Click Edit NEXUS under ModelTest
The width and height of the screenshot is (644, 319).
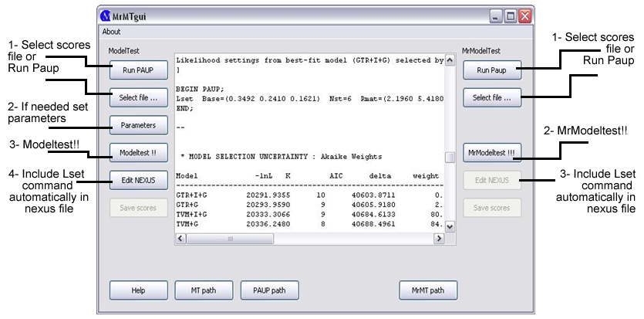(138, 180)
